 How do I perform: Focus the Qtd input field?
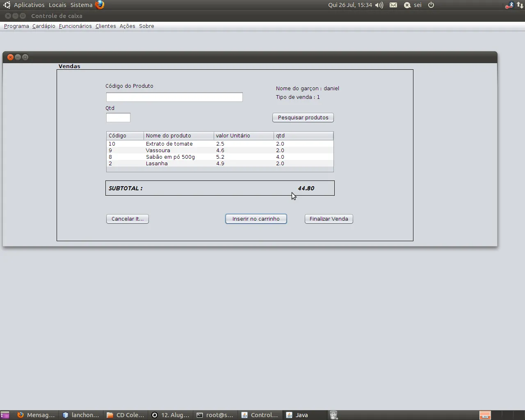click(x=118, y=118)
